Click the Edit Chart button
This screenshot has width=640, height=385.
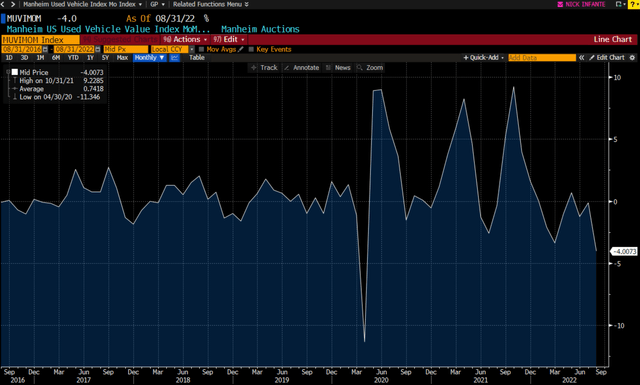point(607,58)
